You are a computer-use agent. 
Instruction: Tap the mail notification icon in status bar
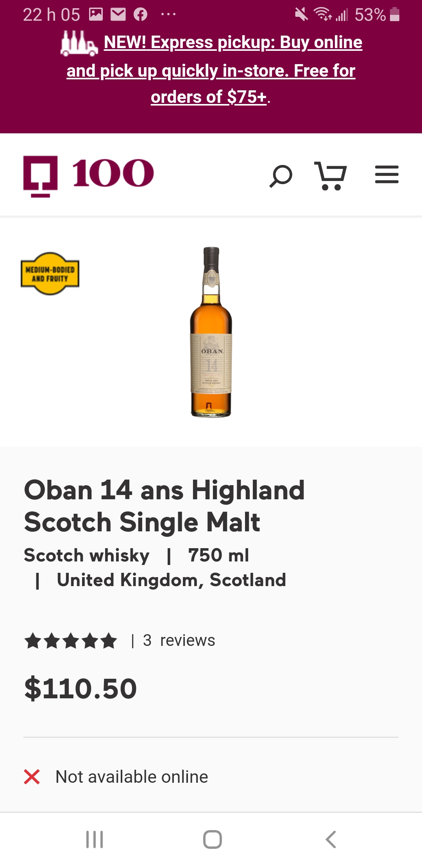point(118,14)
